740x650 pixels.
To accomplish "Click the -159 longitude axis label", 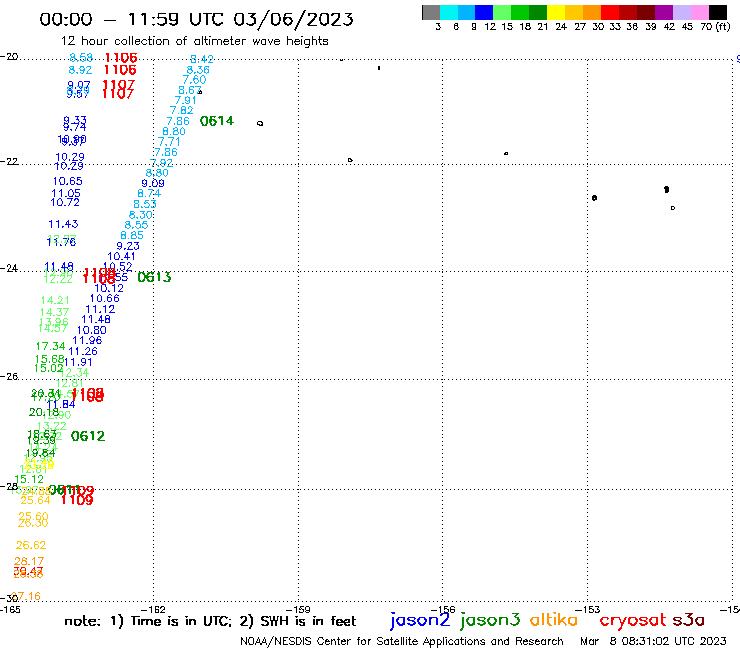I will (x=298, y=609).
